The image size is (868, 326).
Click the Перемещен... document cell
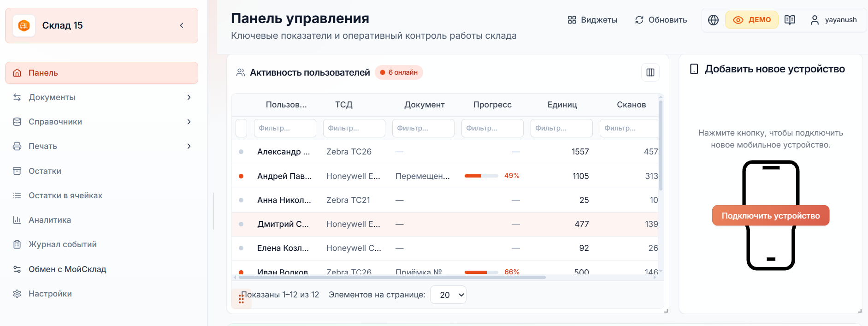point(423,176)
